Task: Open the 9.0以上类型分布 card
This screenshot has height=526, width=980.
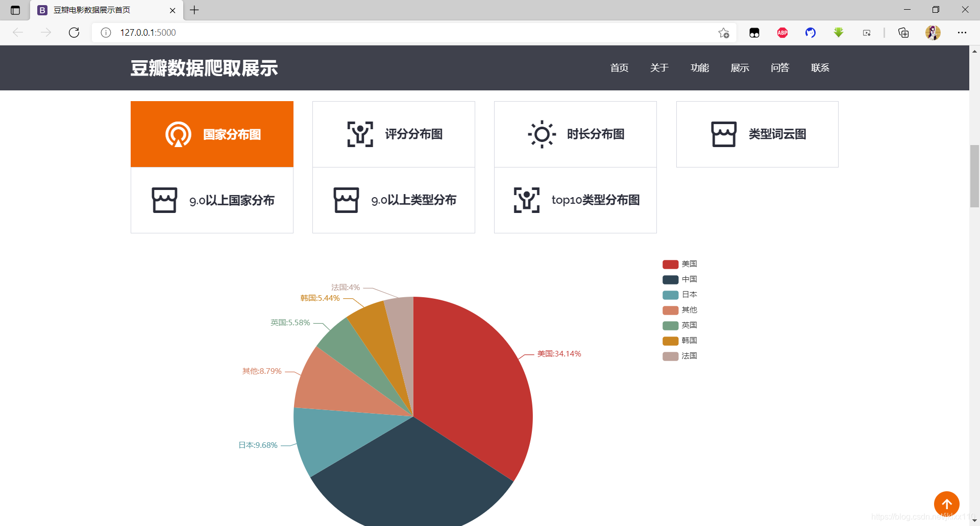Action: [x=394, y=200]
